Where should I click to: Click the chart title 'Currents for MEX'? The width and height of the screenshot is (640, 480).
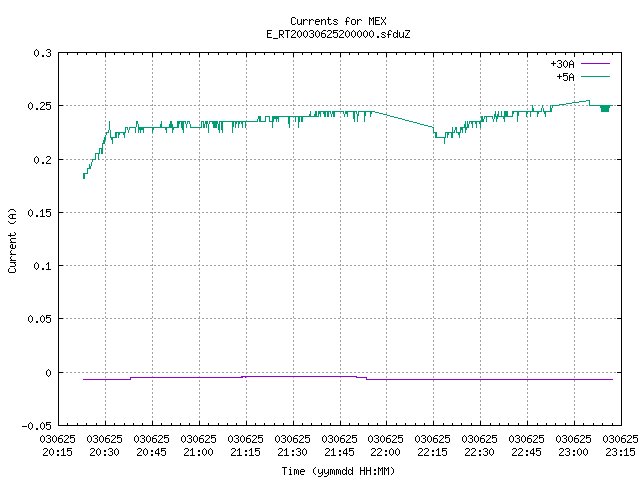pyautogui.click(x=338, y=21)
